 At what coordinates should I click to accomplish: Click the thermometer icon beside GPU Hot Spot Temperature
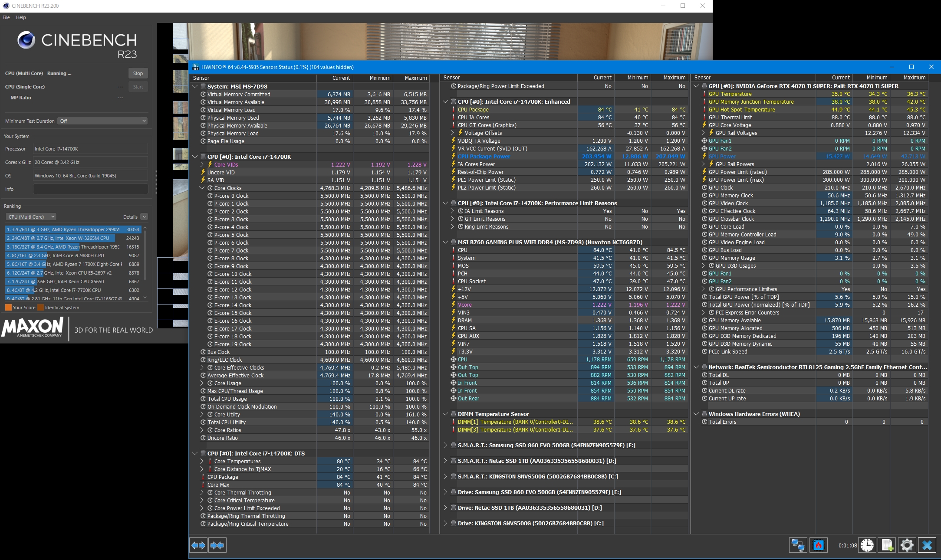(704, 110)
